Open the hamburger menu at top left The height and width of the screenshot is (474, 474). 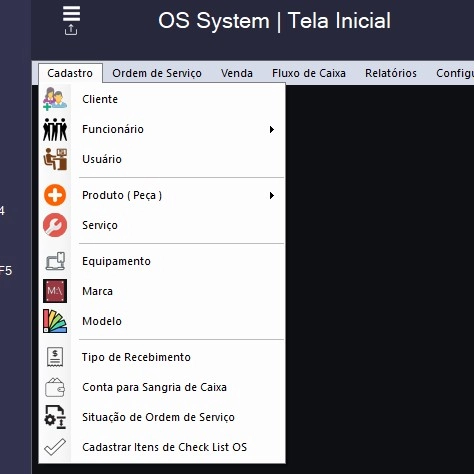[71, 14]
